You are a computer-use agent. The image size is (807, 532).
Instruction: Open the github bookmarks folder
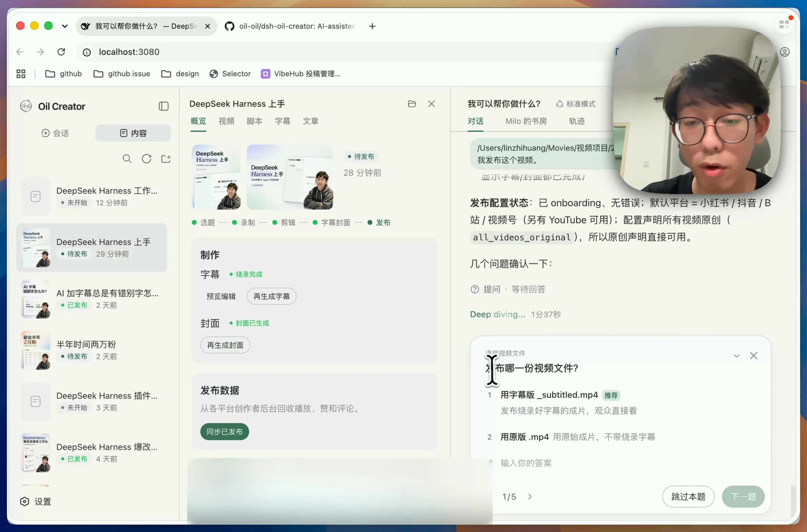[x=64, y=74]
